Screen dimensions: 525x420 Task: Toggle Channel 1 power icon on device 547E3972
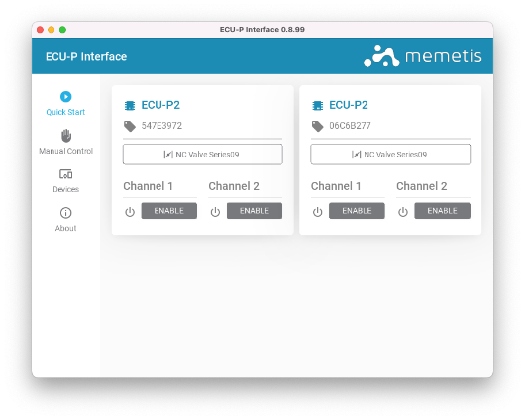coord(130,212)
